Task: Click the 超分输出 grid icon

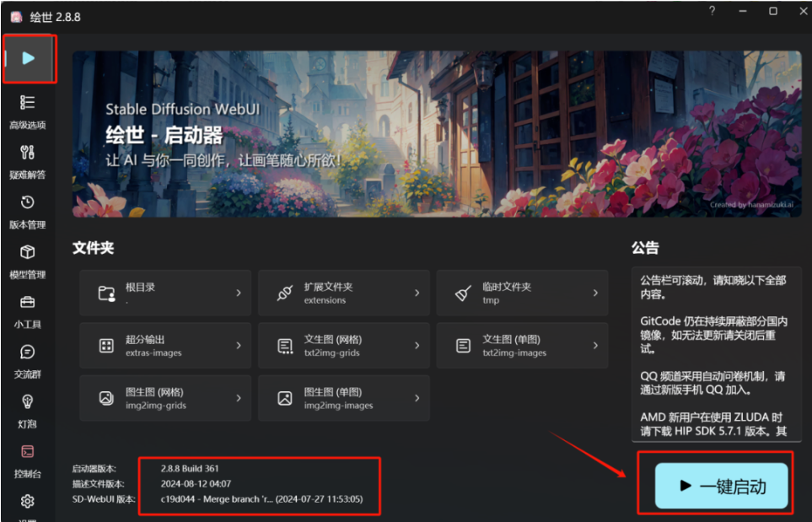Action: tap(107, 346)
